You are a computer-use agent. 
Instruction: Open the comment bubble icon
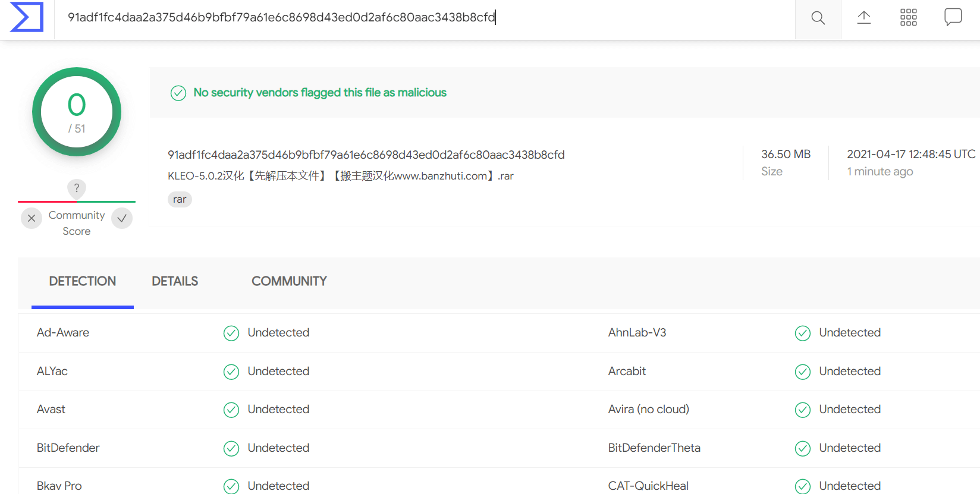coord(953,17)
